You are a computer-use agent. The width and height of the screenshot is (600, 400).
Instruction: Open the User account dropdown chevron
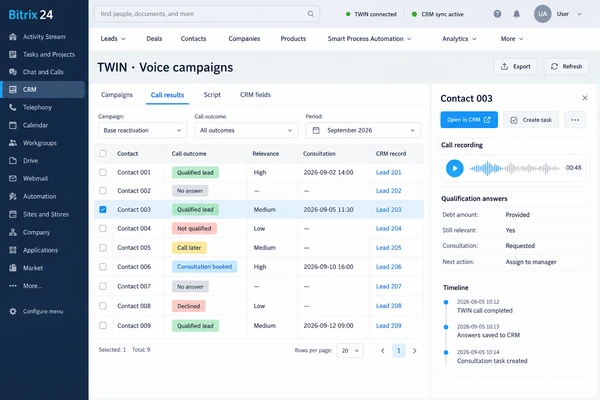coord(579,14)
